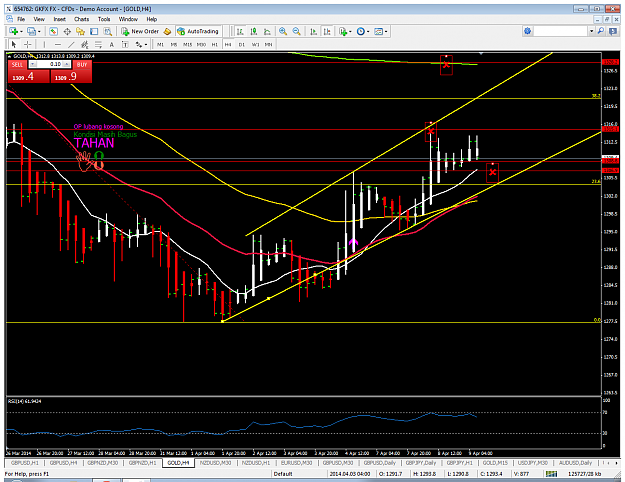Switch timeframe to M15
The height and width of the screenshot is (482, 625).
(x=187, y=45)
